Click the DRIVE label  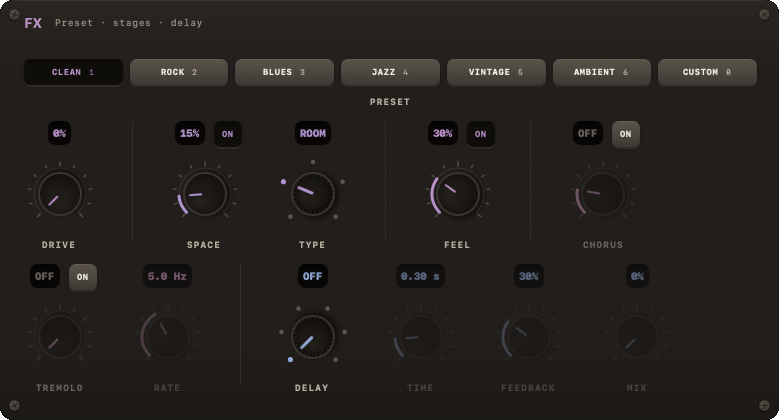click(59, 245)
